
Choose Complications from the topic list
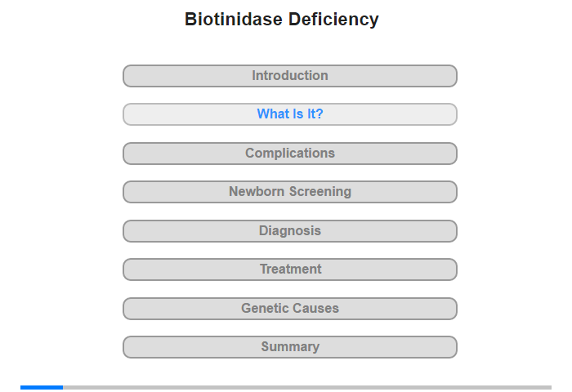point(290,154)
